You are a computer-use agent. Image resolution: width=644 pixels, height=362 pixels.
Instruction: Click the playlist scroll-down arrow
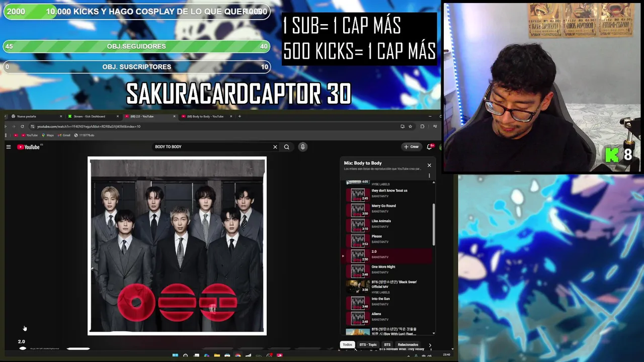click(434, 333)
